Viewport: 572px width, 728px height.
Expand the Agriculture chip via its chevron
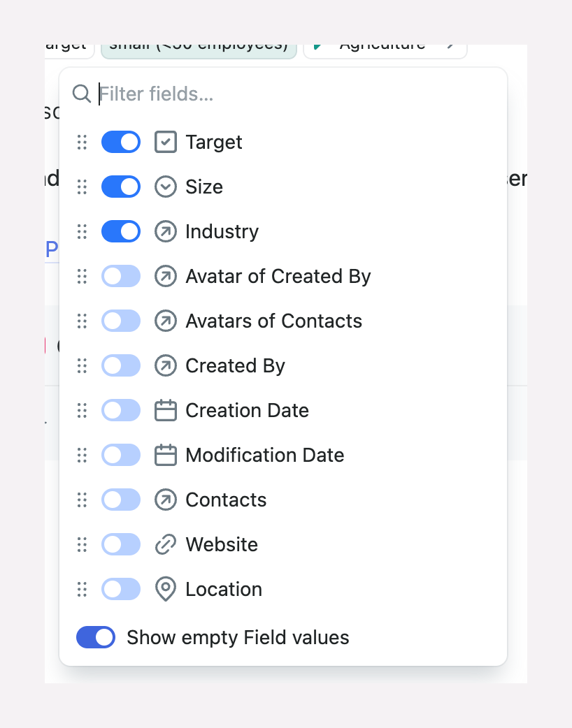click(451, 45)
